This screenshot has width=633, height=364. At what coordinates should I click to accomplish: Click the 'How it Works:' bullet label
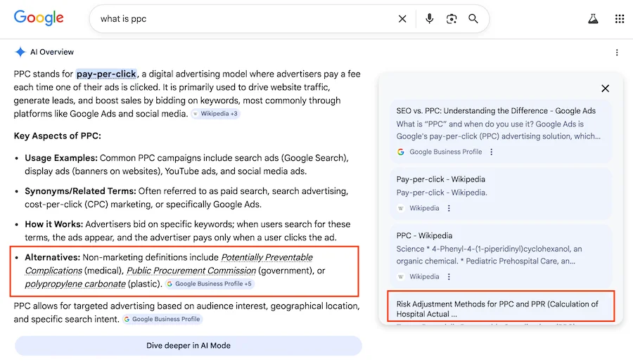53,224
